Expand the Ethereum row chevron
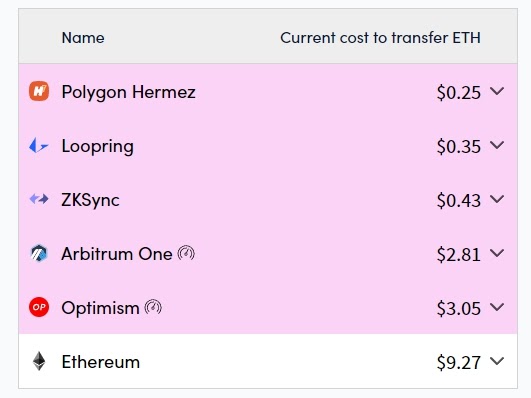 (497, 361)
